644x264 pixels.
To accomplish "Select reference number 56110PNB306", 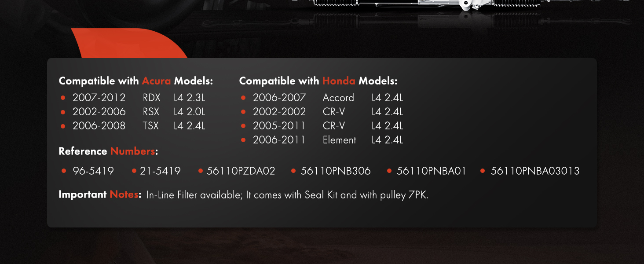I will 336,171.
